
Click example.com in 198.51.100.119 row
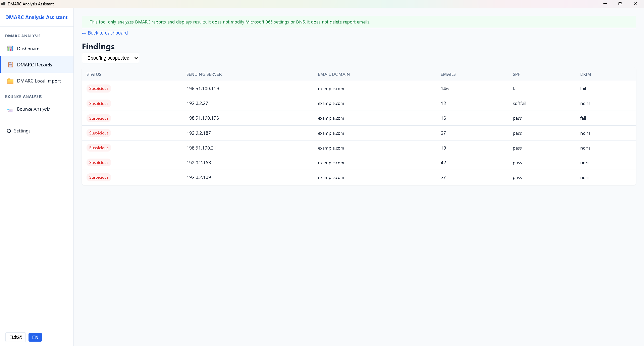331,89
